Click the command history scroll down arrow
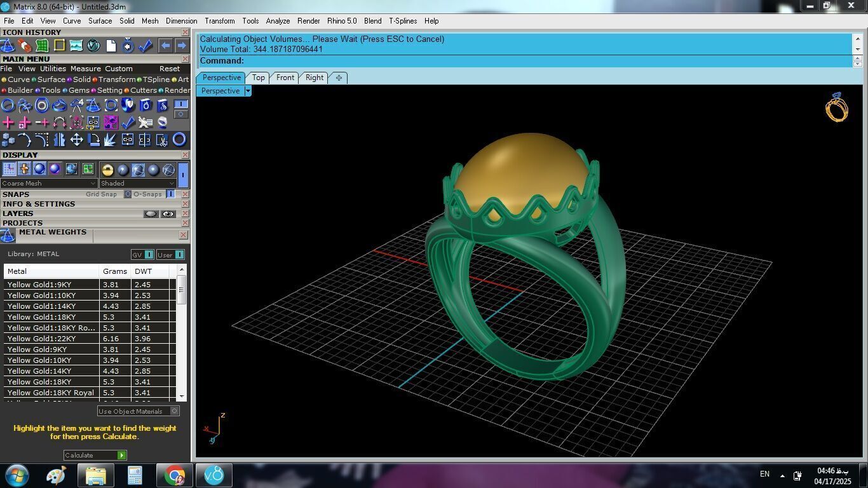 point(857,49)
